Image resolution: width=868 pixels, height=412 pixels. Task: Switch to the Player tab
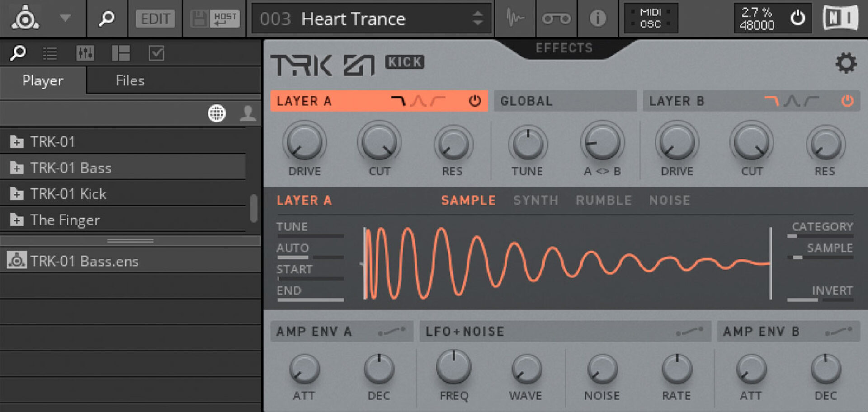[x=43, y=80]
